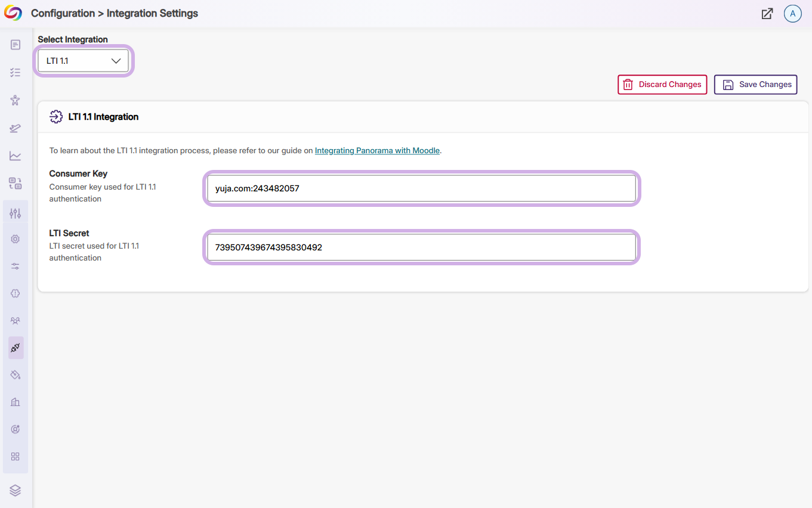Click into the Consumer Key input field
The image size is (812, 508).
click(422, 188)
